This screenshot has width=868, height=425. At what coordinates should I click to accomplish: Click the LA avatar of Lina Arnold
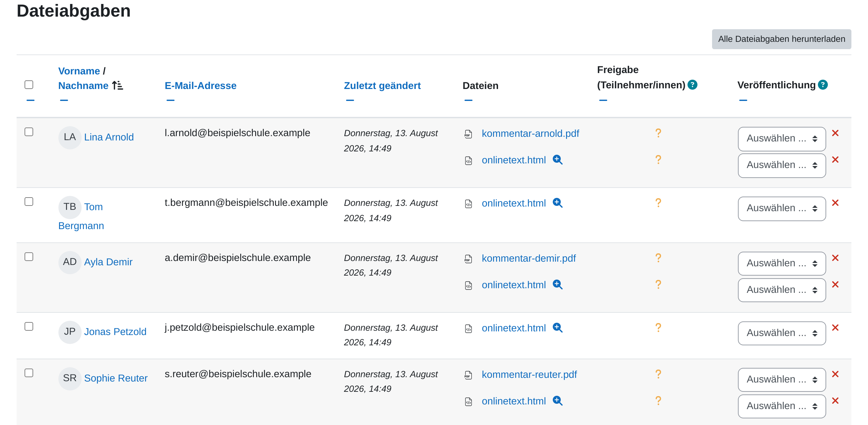click(x=70, y=137)
